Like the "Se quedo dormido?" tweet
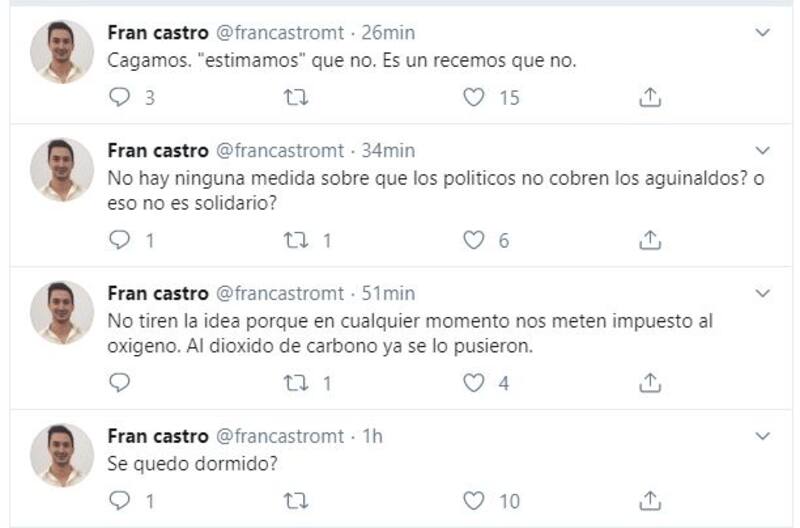The width and height of the screenshot is (800, 528). pyautogui.click(x=475, y=500)
